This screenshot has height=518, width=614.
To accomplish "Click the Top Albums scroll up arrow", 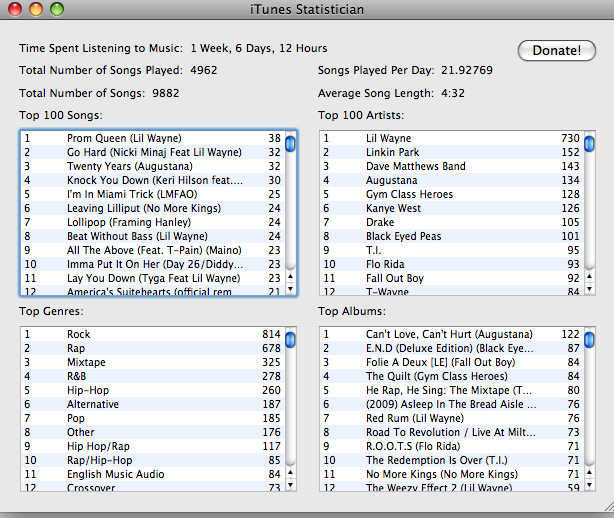I will [x=589, y=473].
